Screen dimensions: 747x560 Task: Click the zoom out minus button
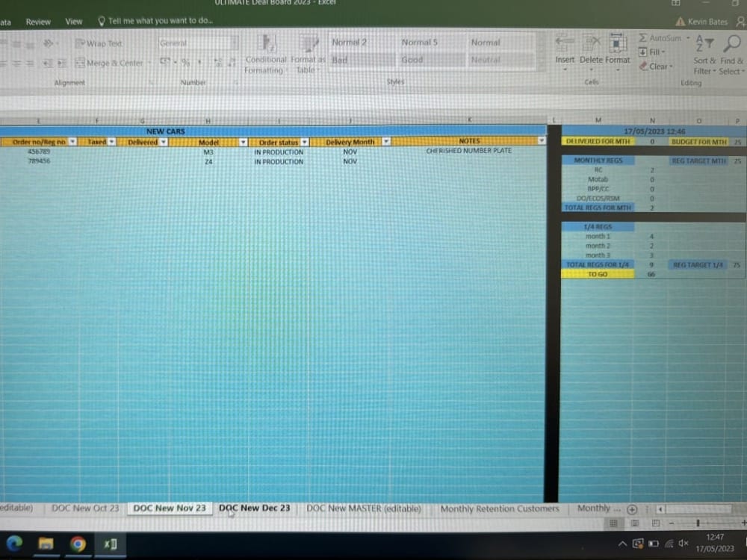click(672, 523)
